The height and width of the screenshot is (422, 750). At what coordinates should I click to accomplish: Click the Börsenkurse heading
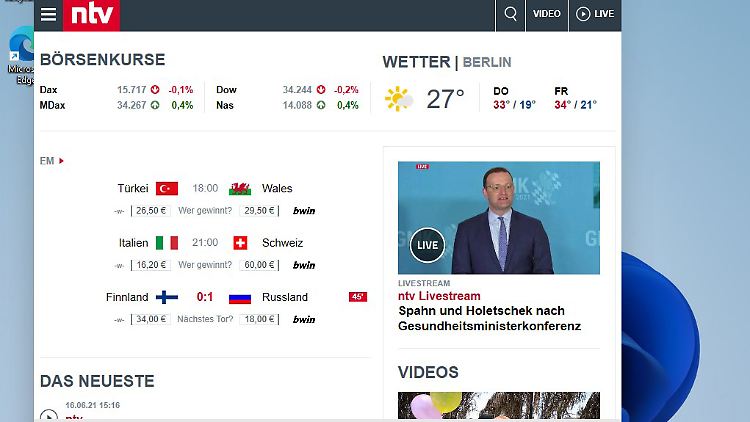click(102, 60)
